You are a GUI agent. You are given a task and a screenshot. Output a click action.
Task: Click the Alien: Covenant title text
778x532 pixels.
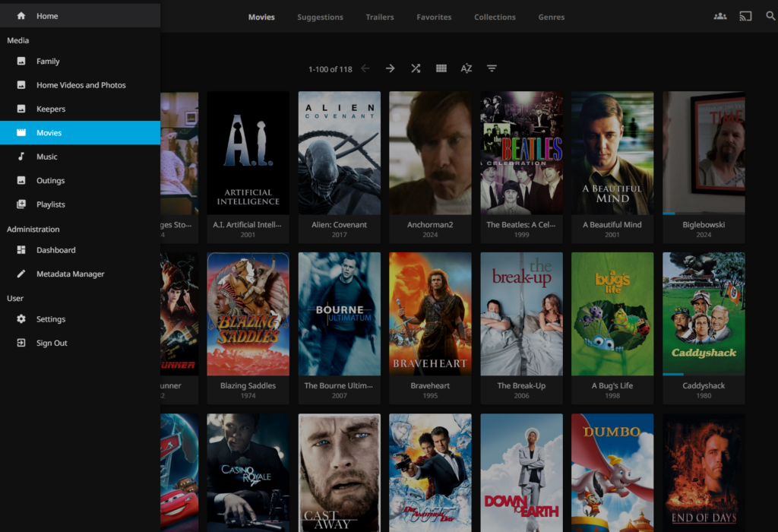340,225
